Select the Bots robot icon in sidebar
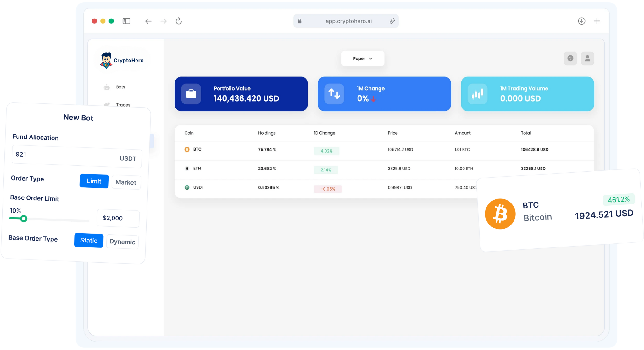644x350 pixels. pyautogui.click(x=107, y=86)
